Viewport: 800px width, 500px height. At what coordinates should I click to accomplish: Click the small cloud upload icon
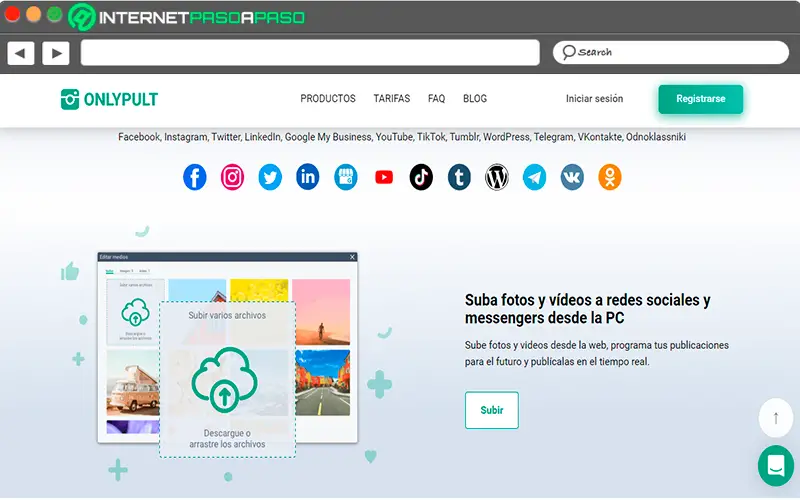pyautogui.click(x=135, y=312)
